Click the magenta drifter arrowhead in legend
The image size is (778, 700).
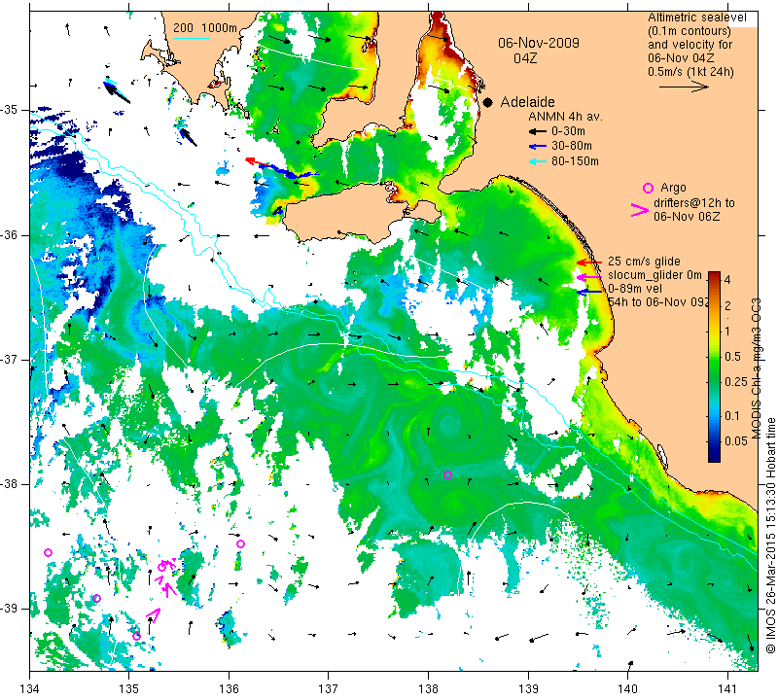pos(640,210)
